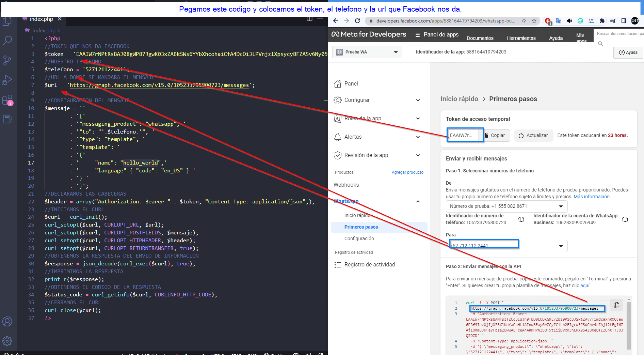644x355 pixels.
Task: Open Extensions view with badge
Action: (7, 101)
